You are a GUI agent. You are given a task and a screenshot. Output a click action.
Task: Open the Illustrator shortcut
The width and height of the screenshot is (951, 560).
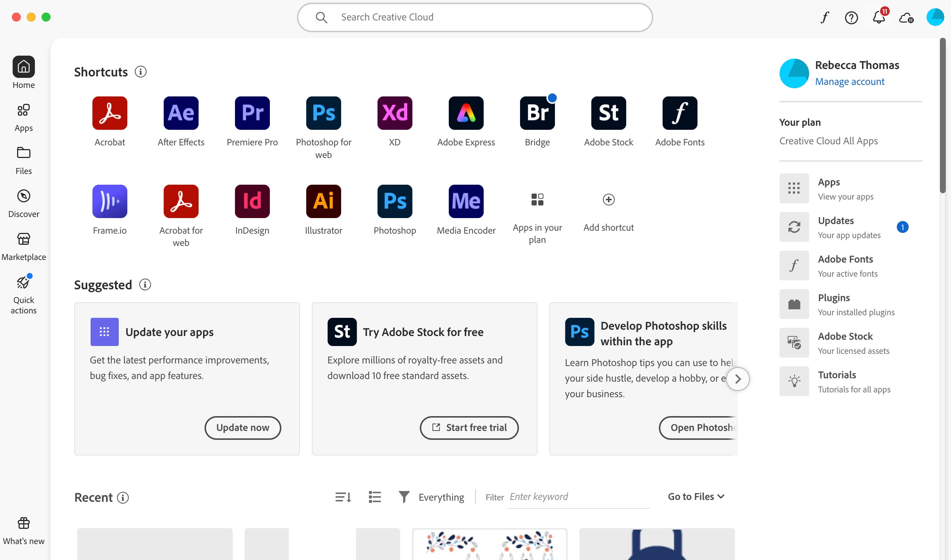click(323, 201)
